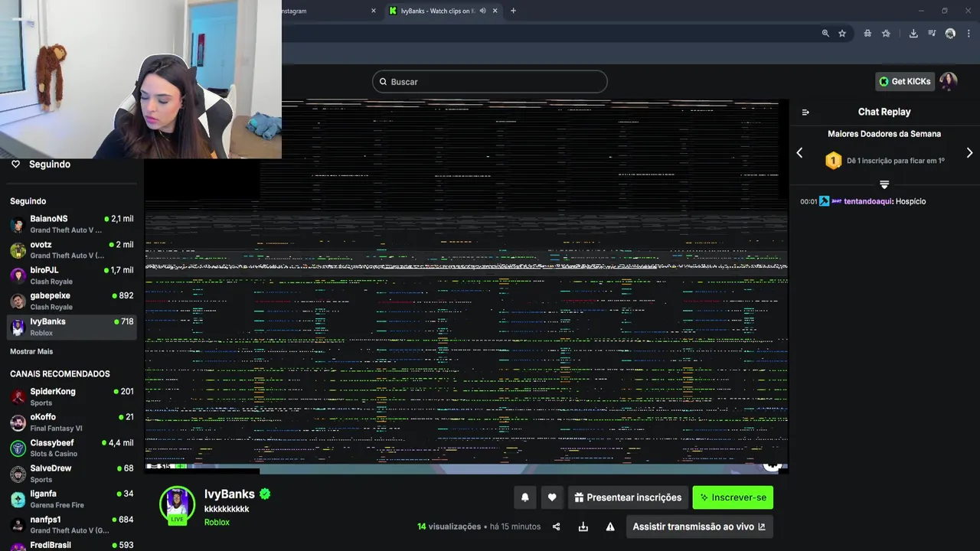
Task: Click the Inscrever-se button
Action: tap(733, 497)
